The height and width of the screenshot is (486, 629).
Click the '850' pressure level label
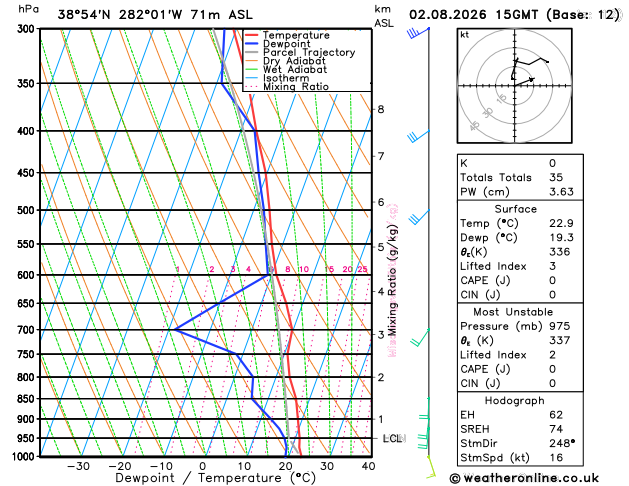tap(28, 399)
